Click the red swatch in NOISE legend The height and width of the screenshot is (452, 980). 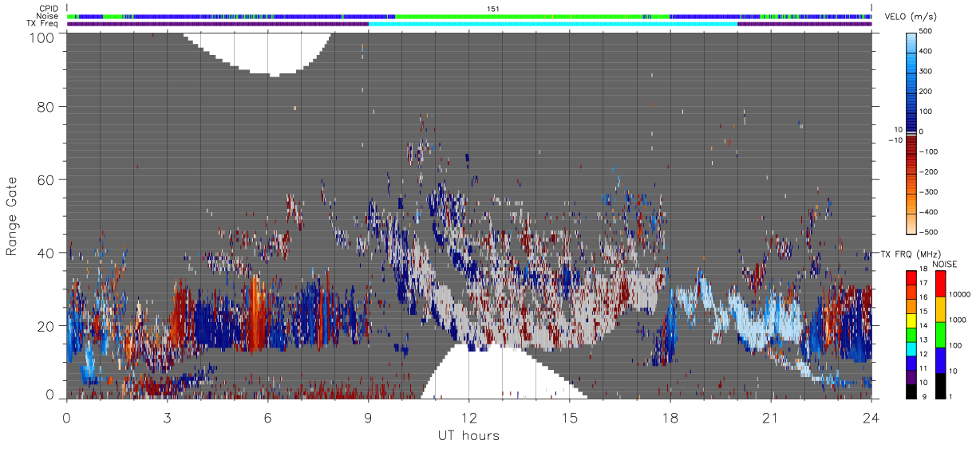click(939, 283)
